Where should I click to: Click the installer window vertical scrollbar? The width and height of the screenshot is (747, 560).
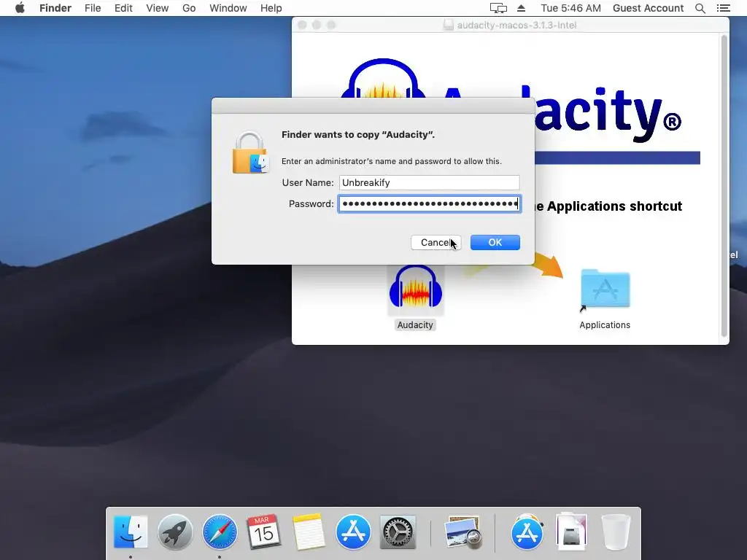(x=724, y=186)
